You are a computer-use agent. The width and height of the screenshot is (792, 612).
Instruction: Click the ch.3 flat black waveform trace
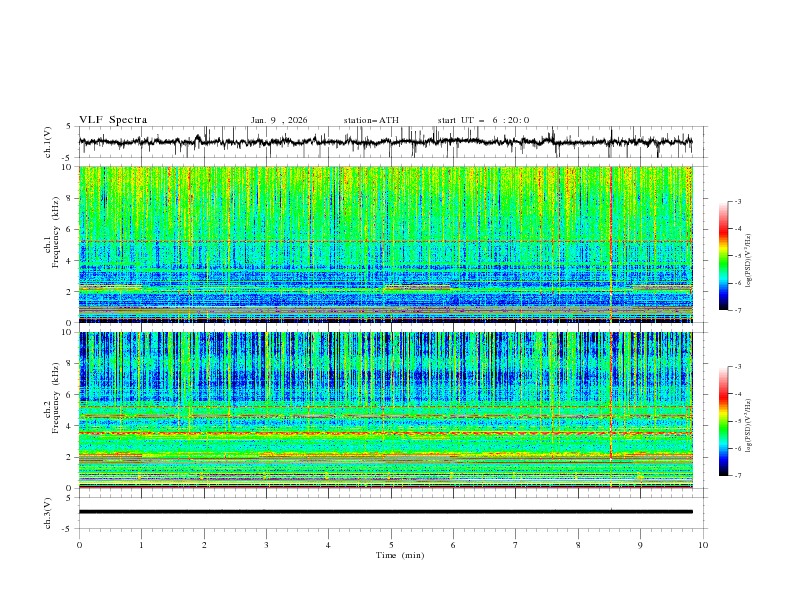click(385, 512)
